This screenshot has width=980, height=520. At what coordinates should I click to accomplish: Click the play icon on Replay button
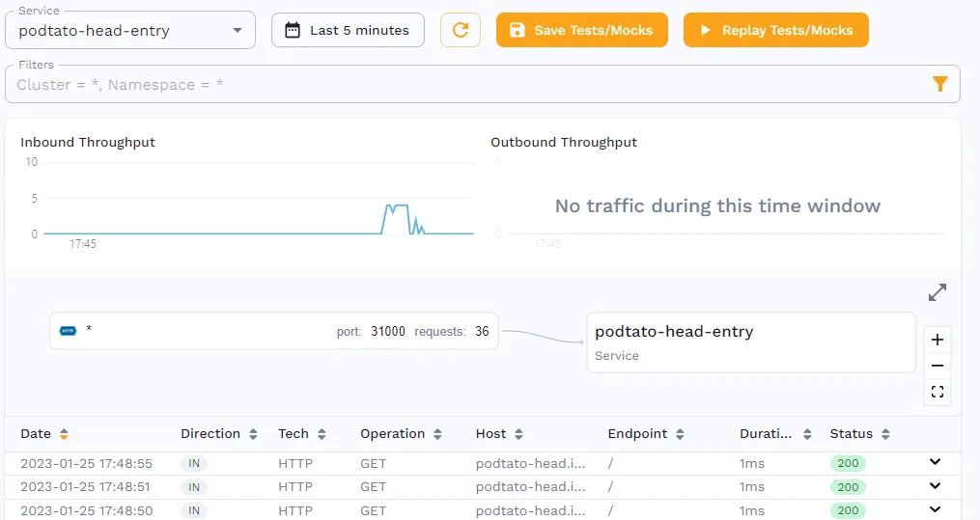coord(705,30)
